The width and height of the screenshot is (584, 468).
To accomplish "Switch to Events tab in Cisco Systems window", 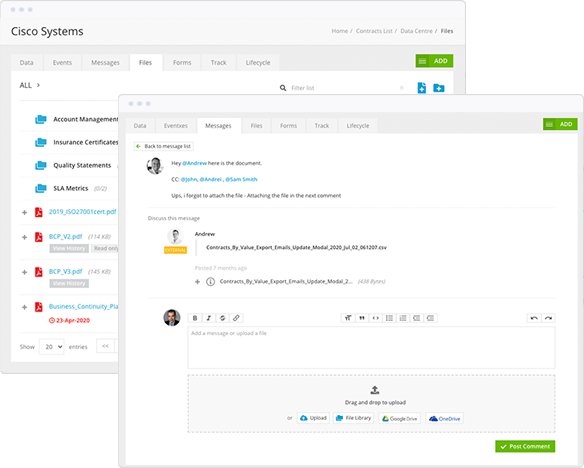I will point(62,63).
